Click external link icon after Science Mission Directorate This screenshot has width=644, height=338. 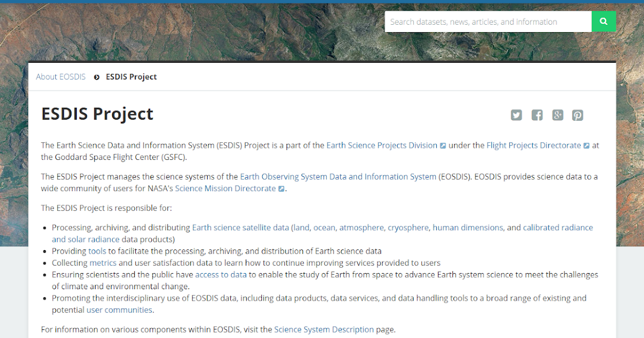click(282, 188)
